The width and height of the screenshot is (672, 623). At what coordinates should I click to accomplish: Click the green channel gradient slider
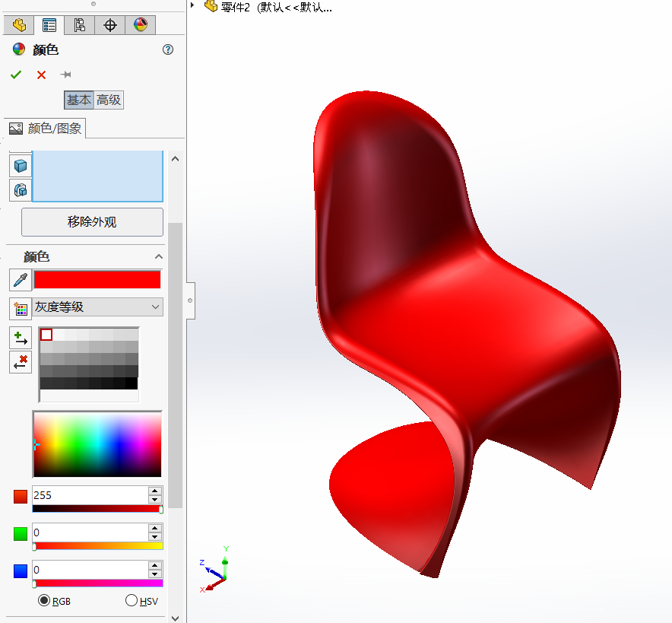click(98, 546)
